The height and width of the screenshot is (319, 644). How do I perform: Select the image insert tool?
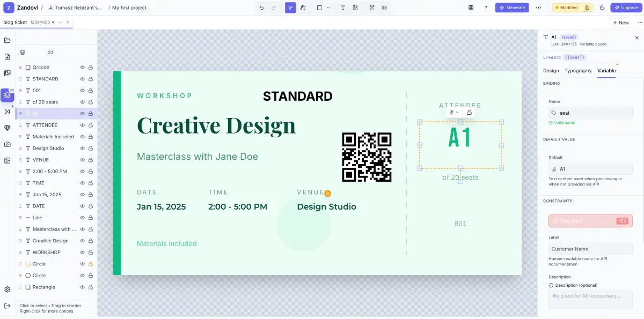[355, 8]
